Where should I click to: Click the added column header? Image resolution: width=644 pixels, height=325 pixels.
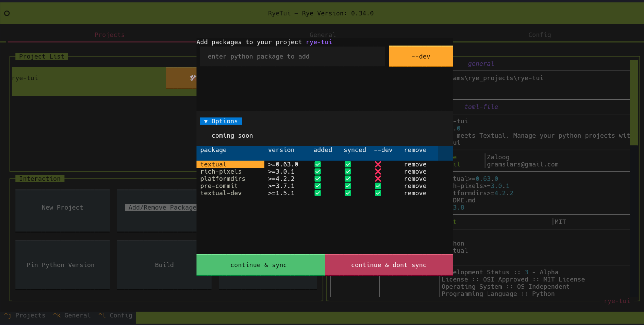tap(323, 150)
